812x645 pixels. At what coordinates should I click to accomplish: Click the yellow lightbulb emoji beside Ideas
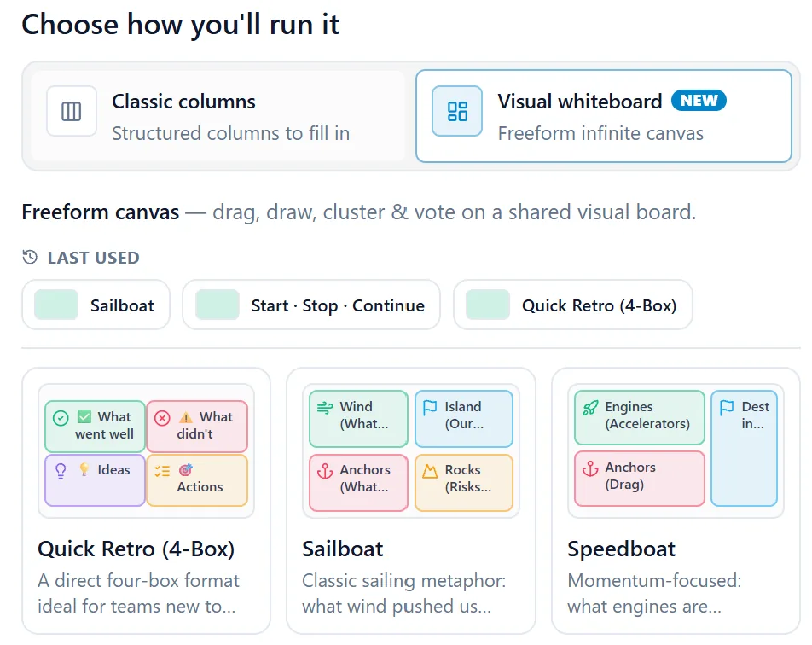click(x=84, y=469)
